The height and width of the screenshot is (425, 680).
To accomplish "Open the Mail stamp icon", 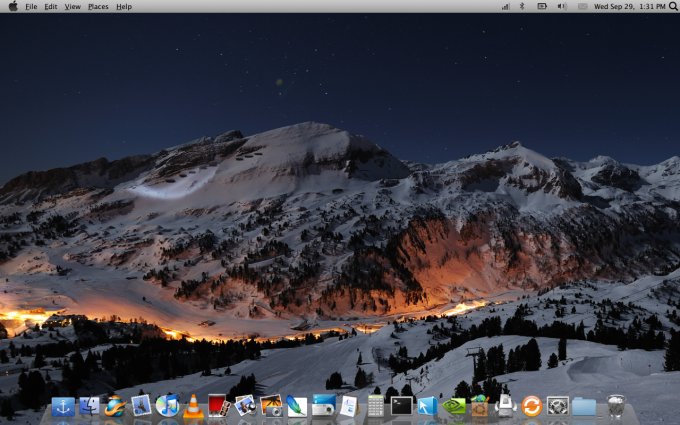I will coord(141,406).
